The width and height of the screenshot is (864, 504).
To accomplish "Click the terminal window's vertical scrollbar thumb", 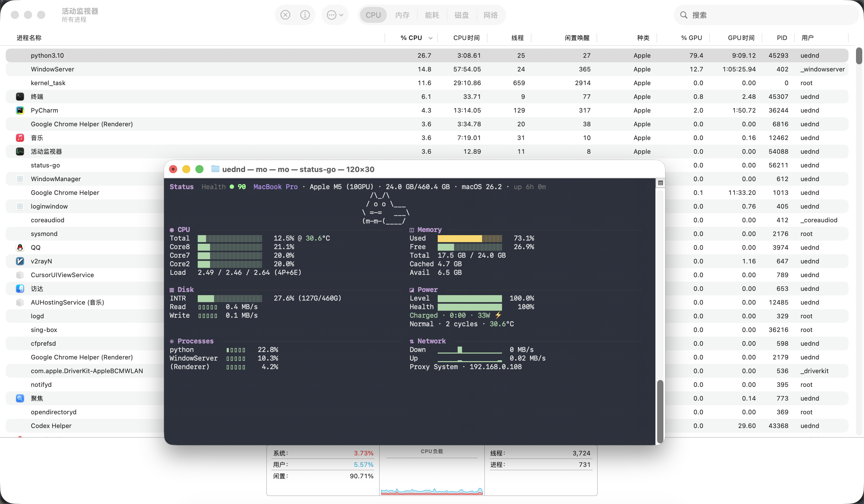I will click(660, 411).
